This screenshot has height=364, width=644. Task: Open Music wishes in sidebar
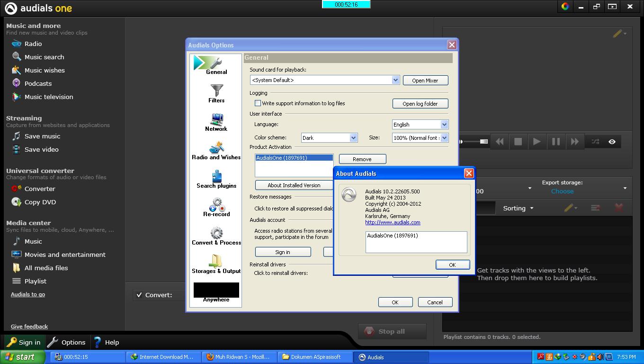38,70
